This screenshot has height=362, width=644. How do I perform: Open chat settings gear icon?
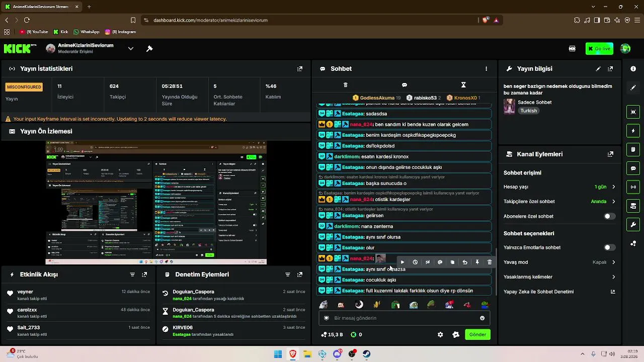pyautogui.click(x=440, y=334)
